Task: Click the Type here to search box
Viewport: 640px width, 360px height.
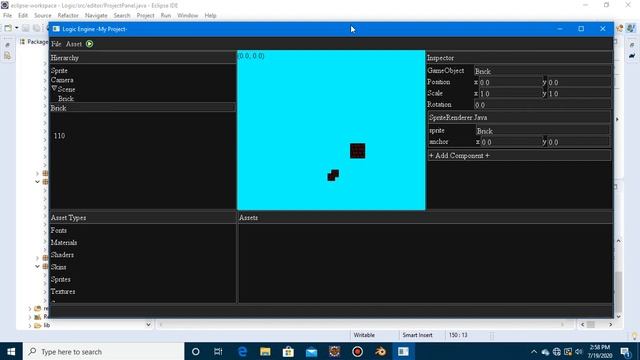Action: 103,351
